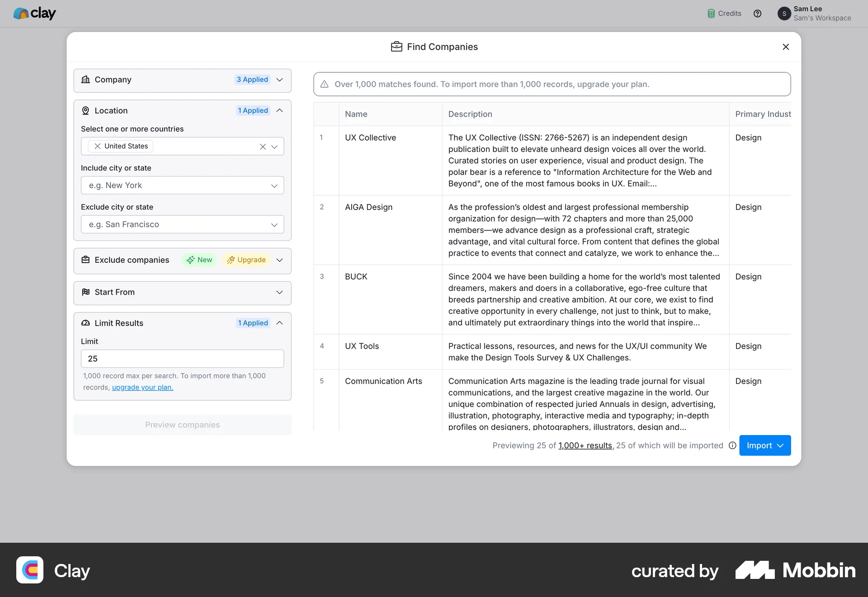
Task: Open the help question mark icon
Action: tap(758, 14)
